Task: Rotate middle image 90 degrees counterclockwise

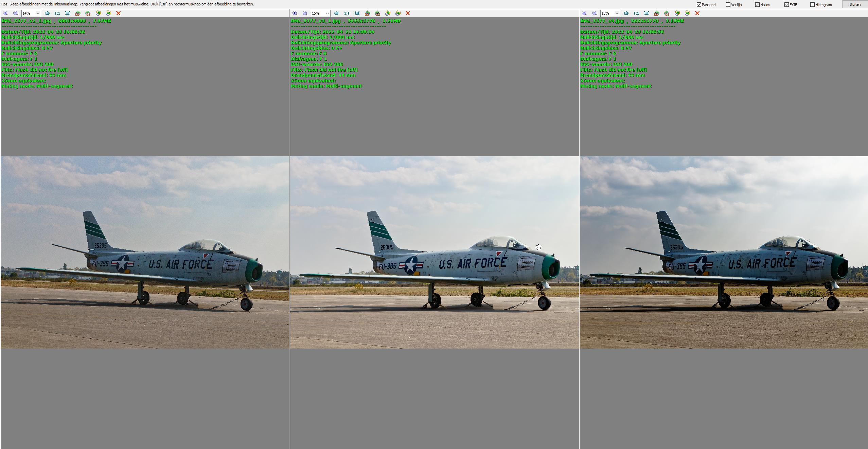Action: click(367, 13)
